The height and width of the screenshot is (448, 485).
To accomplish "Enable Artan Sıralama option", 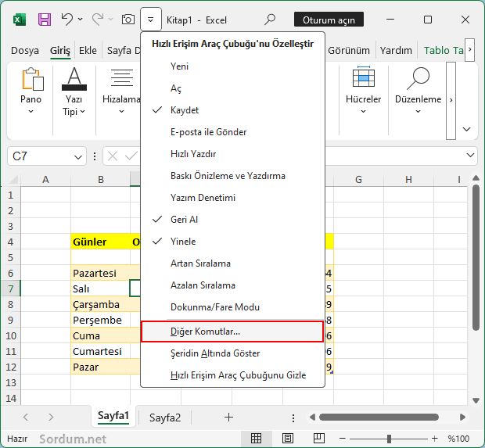I will pos(232,263).
